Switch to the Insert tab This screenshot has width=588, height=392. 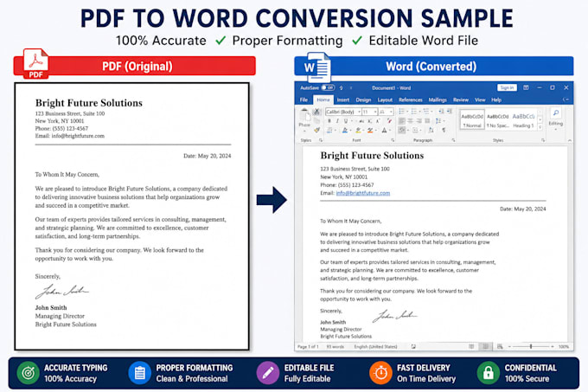click(x=342, y=100)
